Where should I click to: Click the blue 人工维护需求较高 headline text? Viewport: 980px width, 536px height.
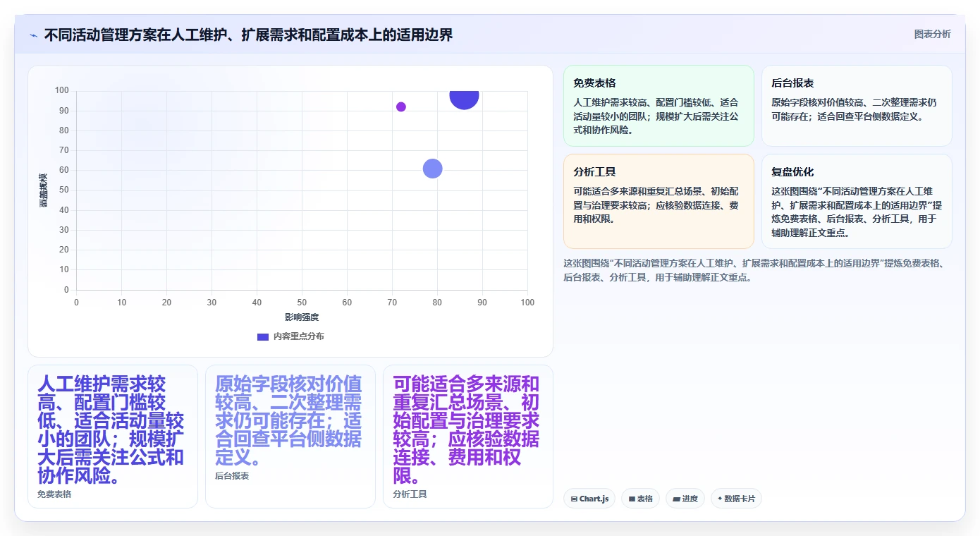coord(111,430)
